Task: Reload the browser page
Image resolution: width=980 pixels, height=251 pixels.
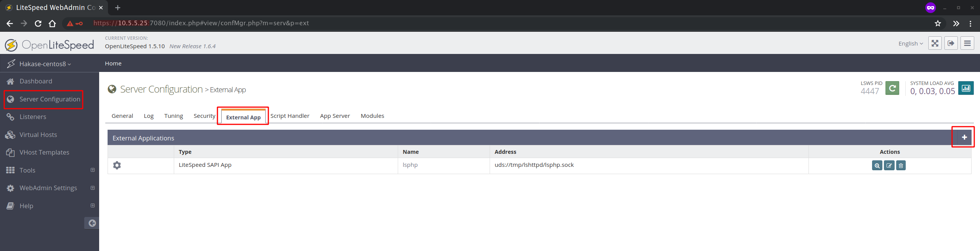Action: 38,23
